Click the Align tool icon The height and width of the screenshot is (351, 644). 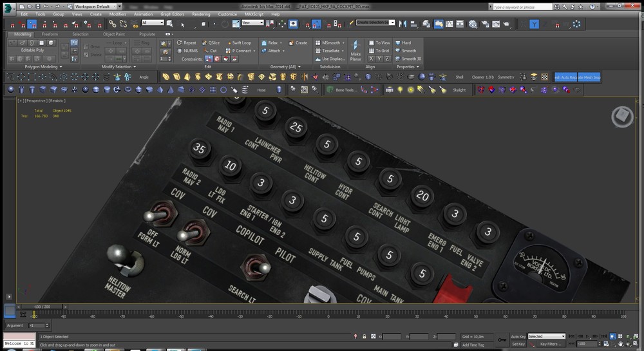tap(413, 24)
